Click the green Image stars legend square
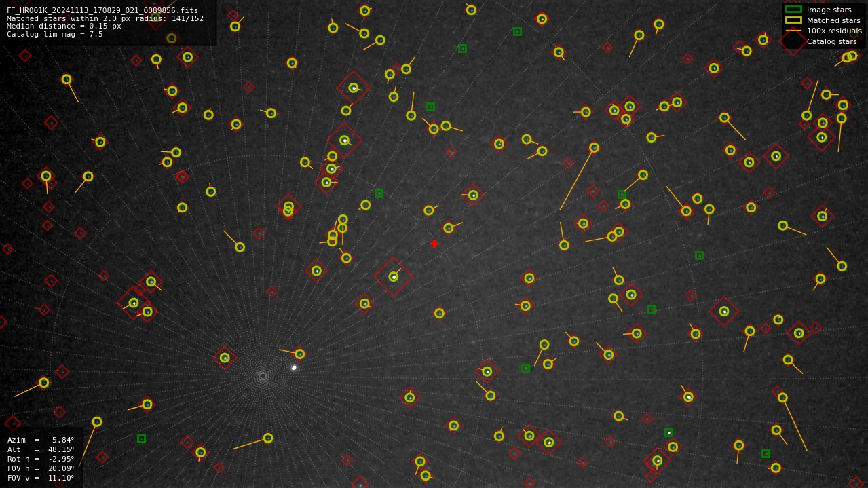 click(x=793, y=10)
